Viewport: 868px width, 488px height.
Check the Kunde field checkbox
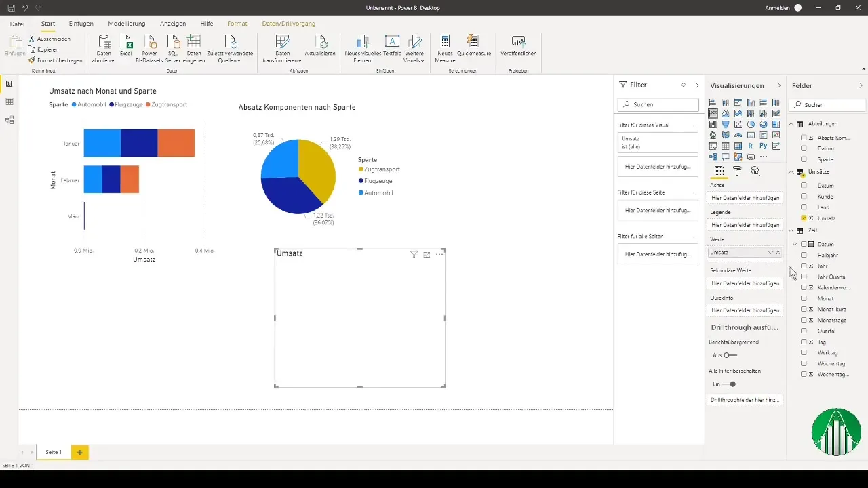coord(804,197)
